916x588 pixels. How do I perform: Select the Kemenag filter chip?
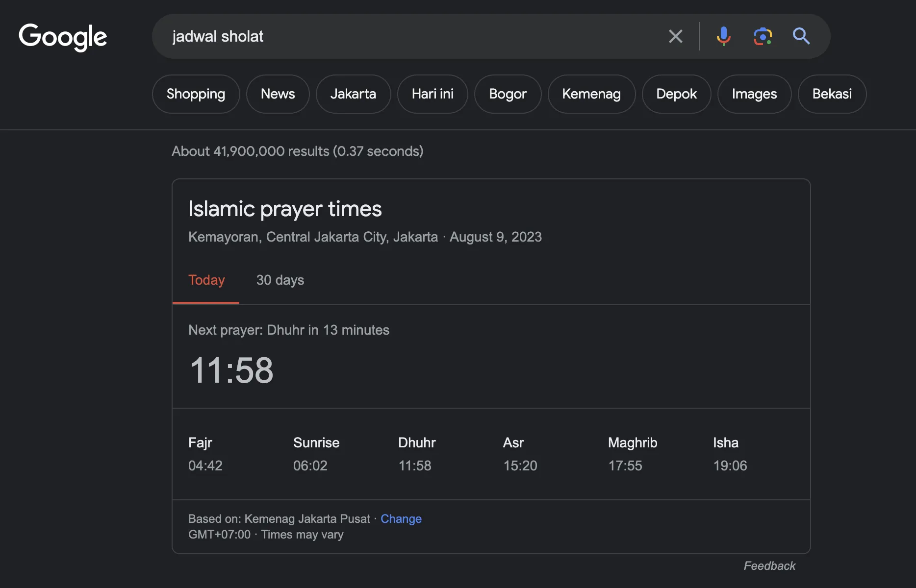click(x=591, y=94)
